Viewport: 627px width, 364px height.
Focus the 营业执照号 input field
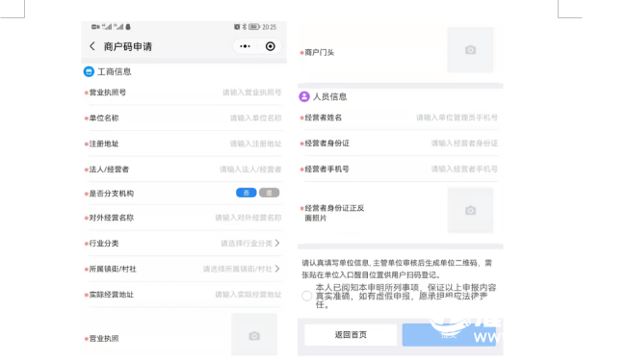tap(252, 92)
